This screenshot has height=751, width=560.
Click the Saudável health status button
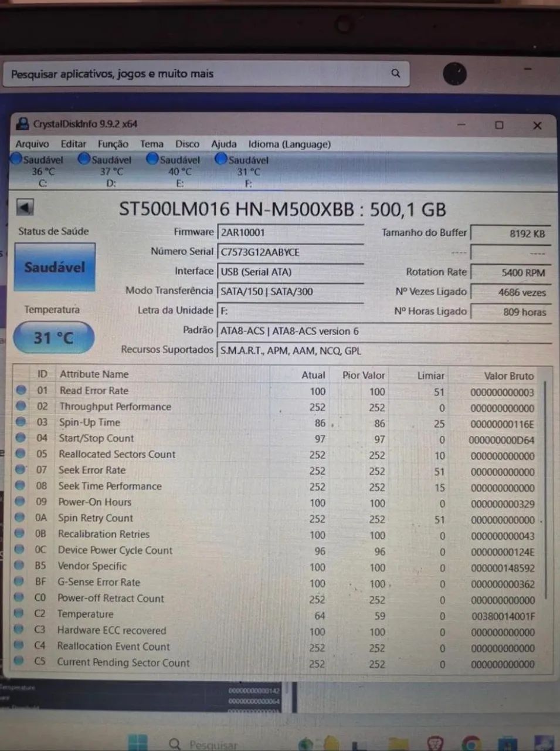pyautogui.click(x=55, y=267)
